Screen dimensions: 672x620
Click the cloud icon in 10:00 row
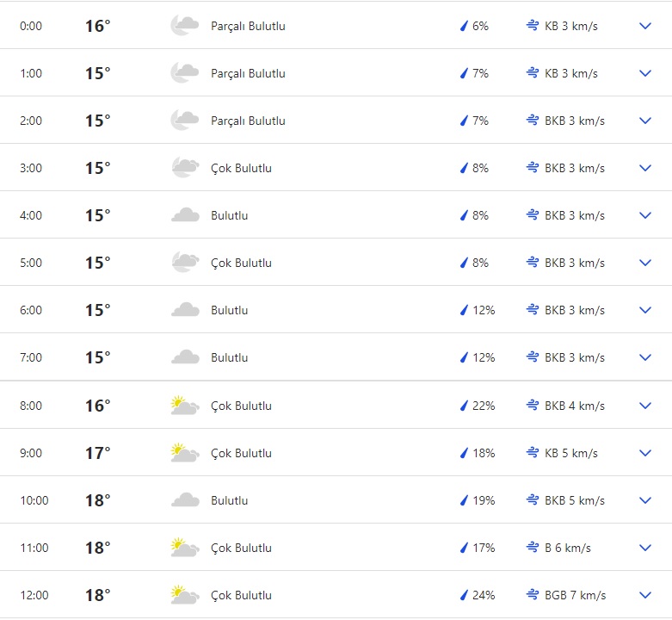click(x=184, y=500)
